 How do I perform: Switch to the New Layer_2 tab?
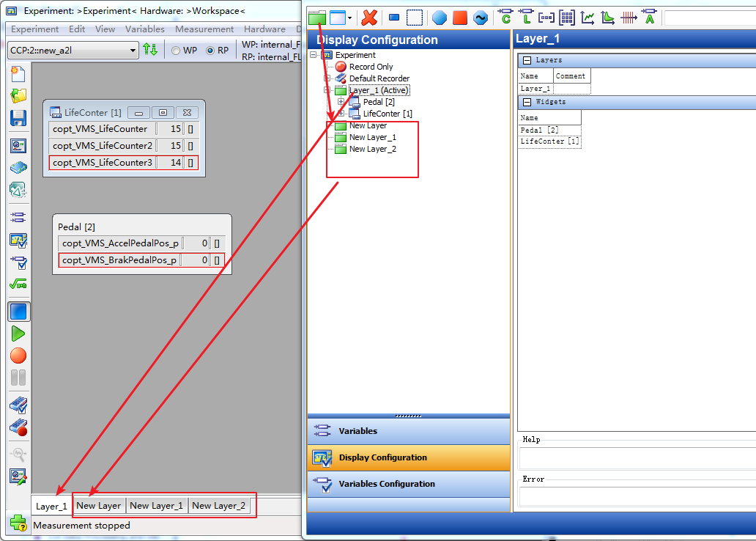tap(219, 506)
